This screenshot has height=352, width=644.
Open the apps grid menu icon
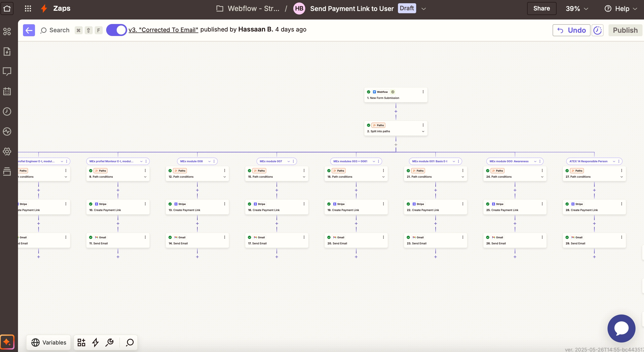(28, 8)
